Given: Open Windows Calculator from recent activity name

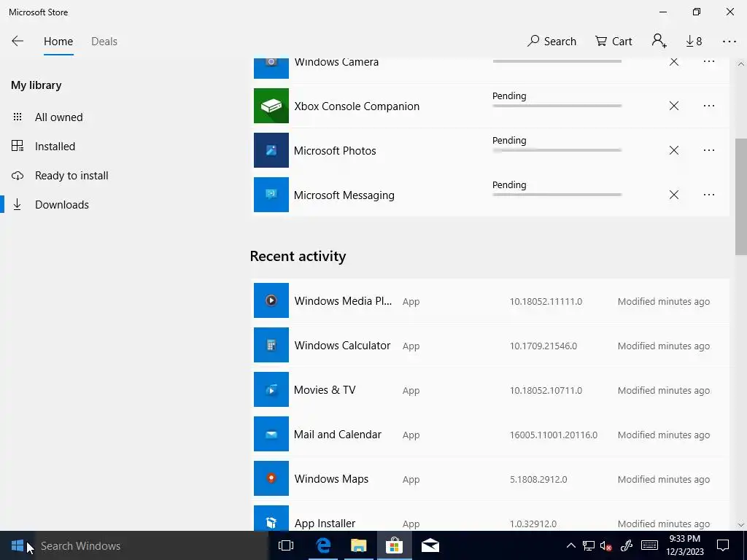Looking at the screenshot, I should (342, 346).
